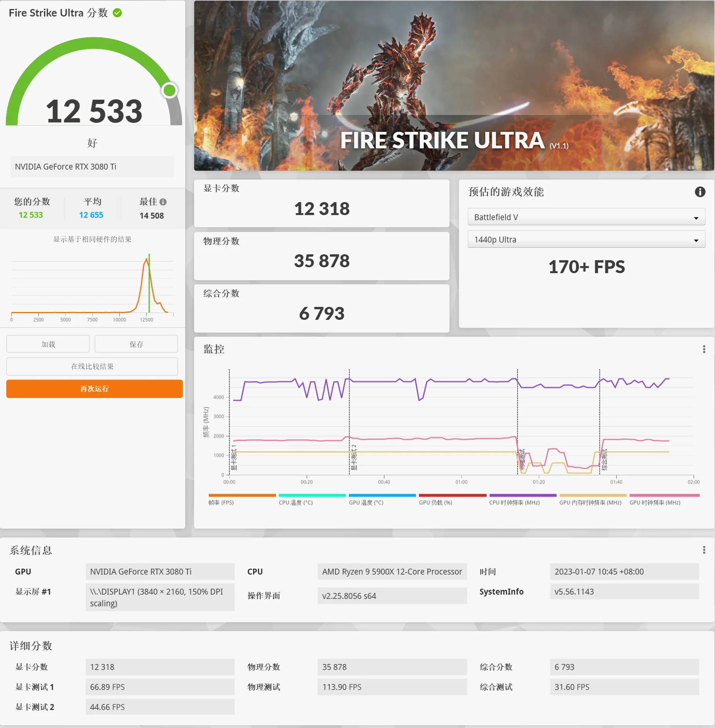Open the estimated game performance info icon
715x728 pixels.
coord(700,192)
